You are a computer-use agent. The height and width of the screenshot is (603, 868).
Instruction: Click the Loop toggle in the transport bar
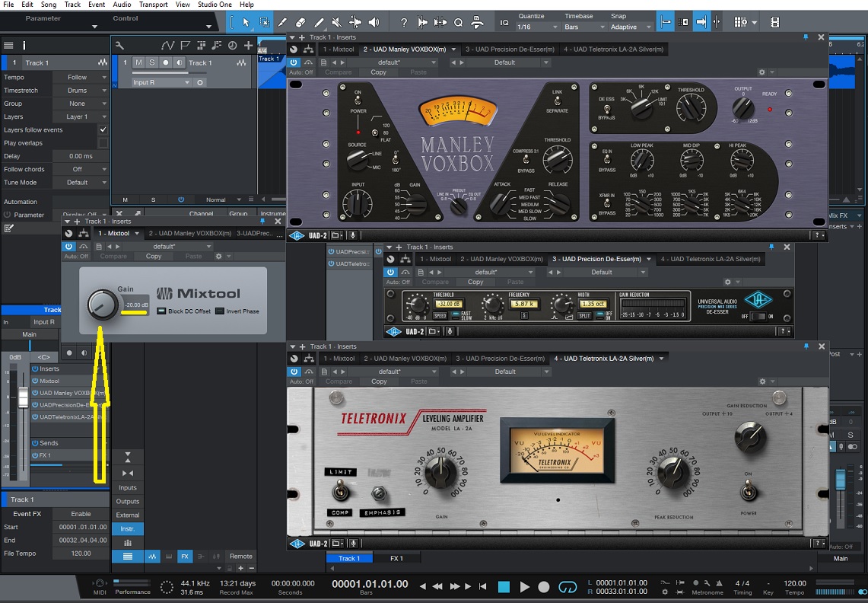[568, 586]
